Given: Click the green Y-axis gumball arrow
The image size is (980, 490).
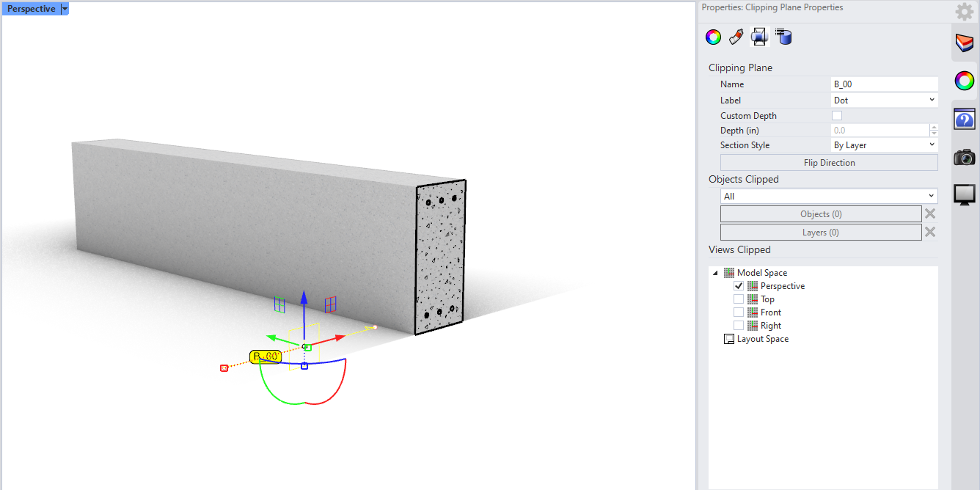Looking at the screenshot, I should [271, 338].
